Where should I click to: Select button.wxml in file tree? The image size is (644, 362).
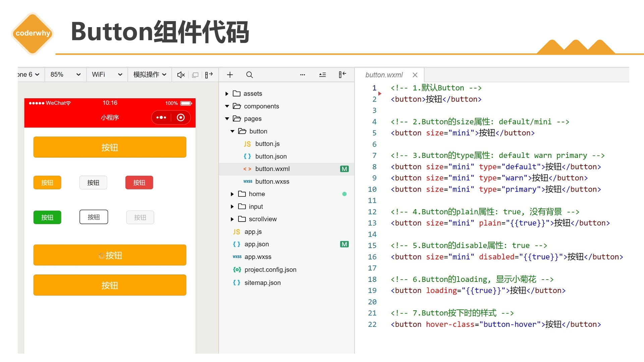287,169
